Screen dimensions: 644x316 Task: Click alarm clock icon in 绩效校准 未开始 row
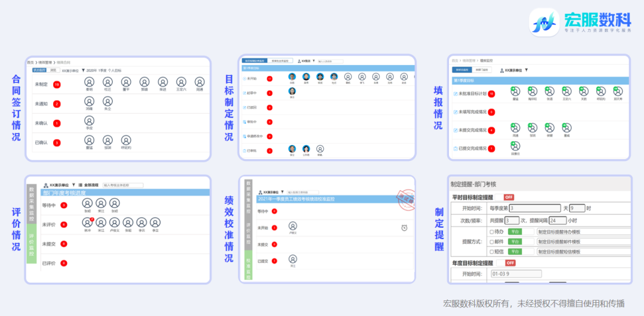[x=404, y=228]
